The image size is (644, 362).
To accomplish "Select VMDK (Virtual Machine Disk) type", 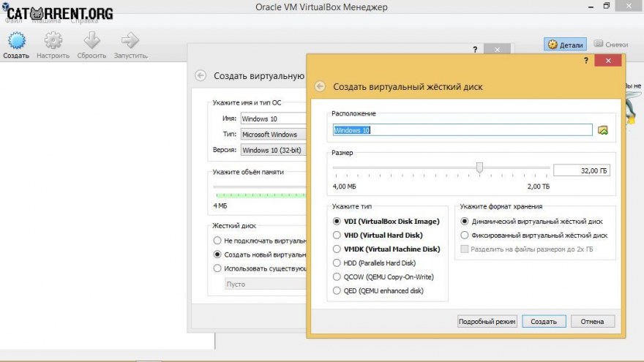I will point(386,249).
